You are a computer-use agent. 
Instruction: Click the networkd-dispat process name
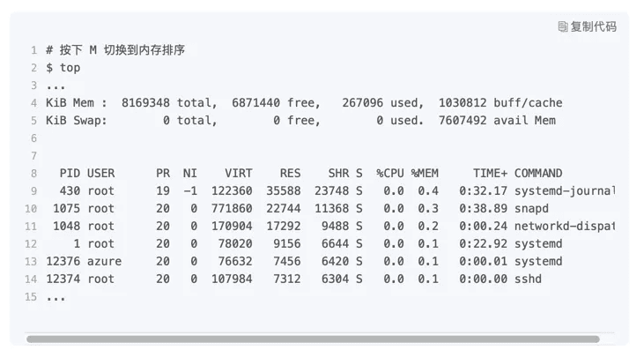tap(565, 227)
